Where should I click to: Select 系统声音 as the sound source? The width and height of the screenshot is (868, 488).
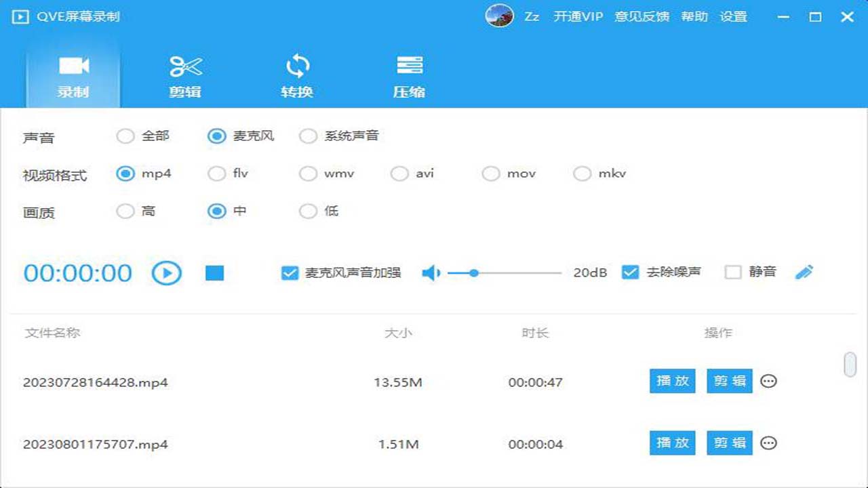307,136
